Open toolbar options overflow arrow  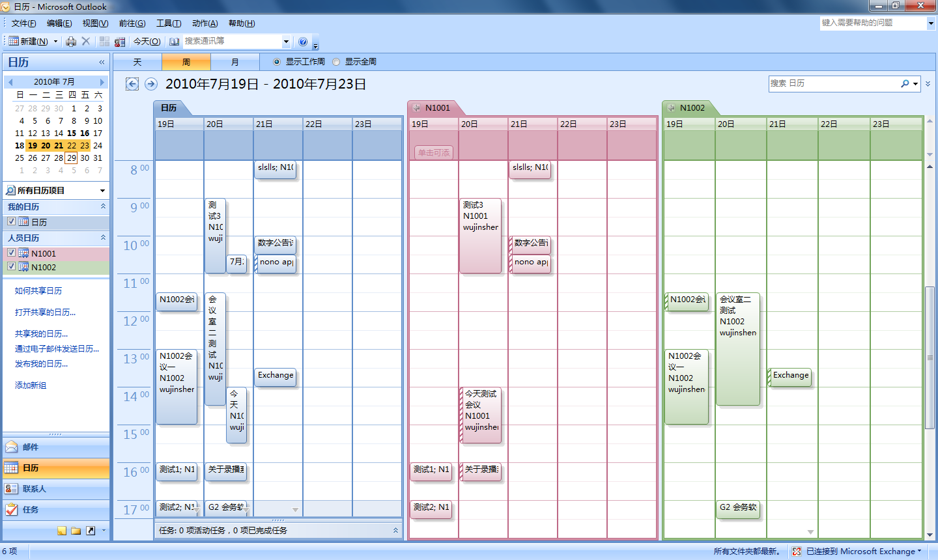click(x=316, y=44)
